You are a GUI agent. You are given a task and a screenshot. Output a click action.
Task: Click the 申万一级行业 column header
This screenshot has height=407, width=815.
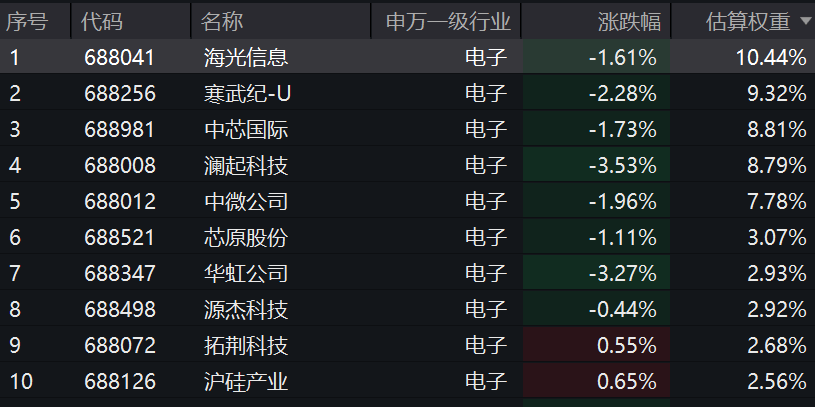point(448,21)
